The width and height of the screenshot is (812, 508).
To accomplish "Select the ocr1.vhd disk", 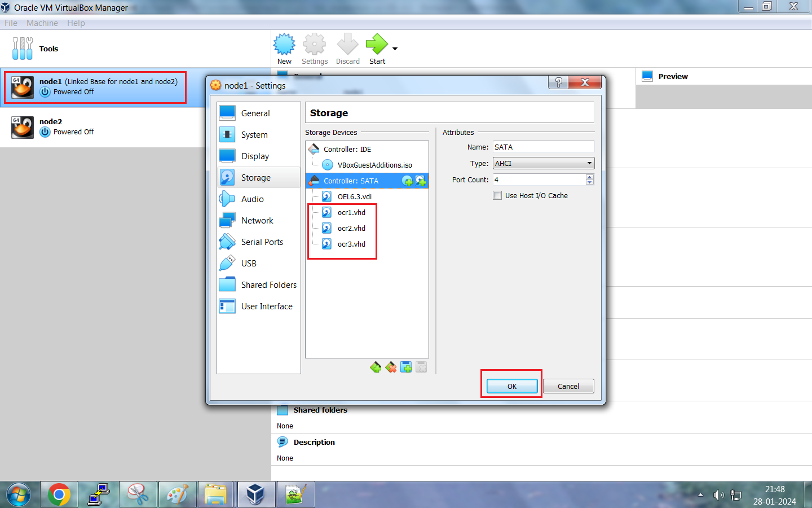I will coord(367,212).
